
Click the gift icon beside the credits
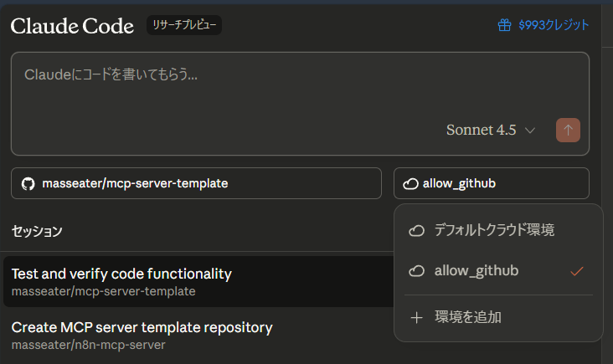click(504, 25)
